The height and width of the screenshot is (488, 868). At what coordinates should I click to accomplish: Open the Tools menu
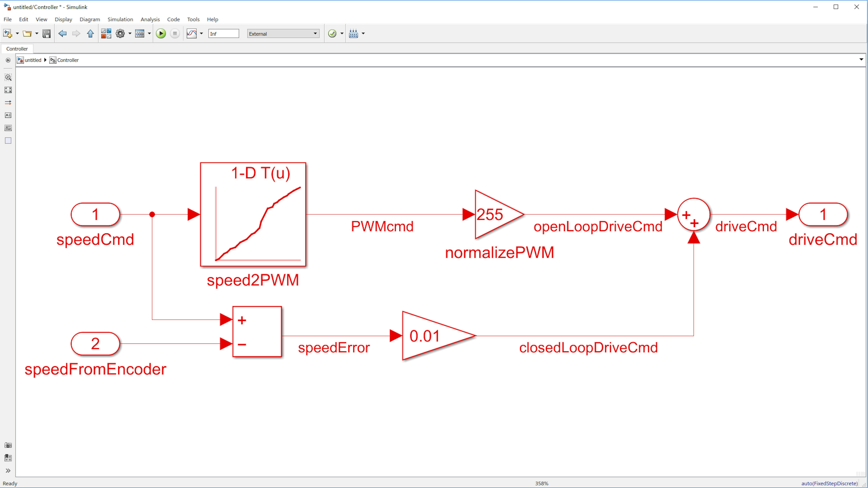pyautogui.click(x=193, y=19)
